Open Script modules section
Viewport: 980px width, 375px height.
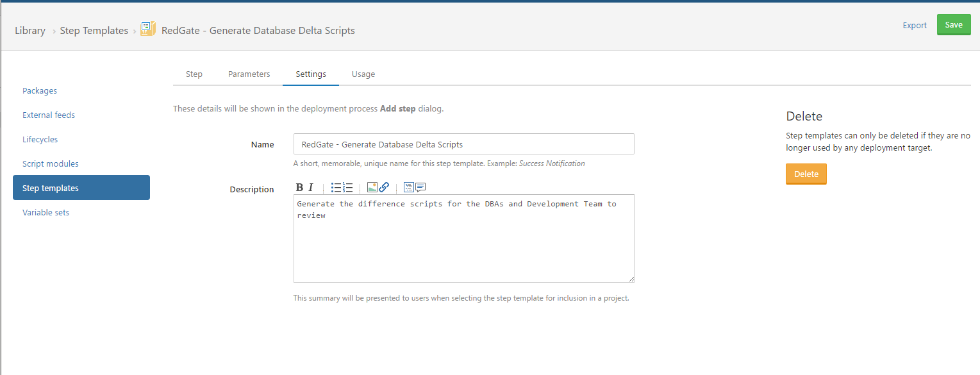click(51, 164)
